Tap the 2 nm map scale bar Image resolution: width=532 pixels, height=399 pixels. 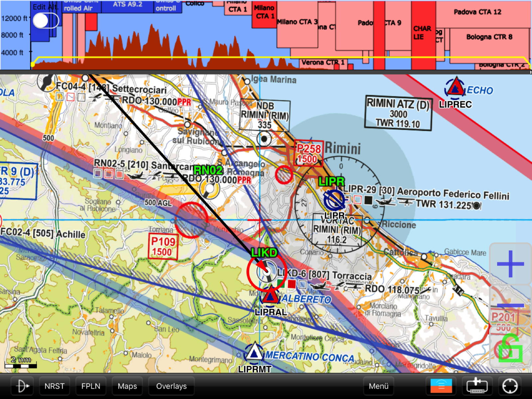pos(21,362)
